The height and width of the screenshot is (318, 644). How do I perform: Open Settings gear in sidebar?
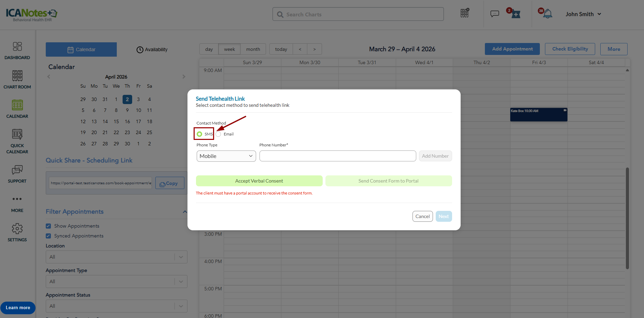[x=17, y=232]
